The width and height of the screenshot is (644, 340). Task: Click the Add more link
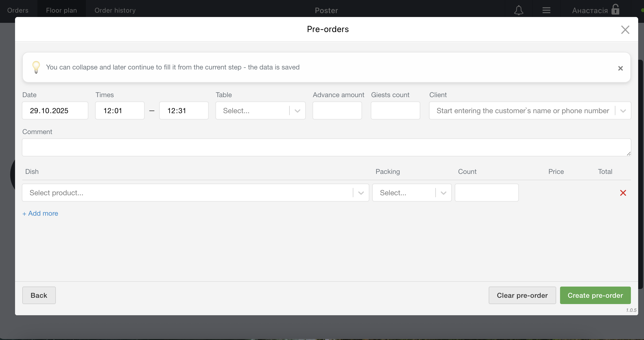pyautogui.click(x=40, y=213)
